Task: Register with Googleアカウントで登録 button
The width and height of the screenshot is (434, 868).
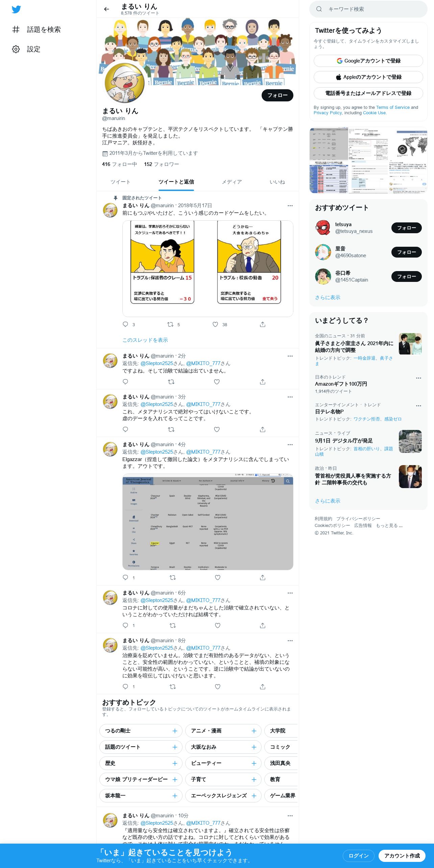Action: tap(368, 61)
